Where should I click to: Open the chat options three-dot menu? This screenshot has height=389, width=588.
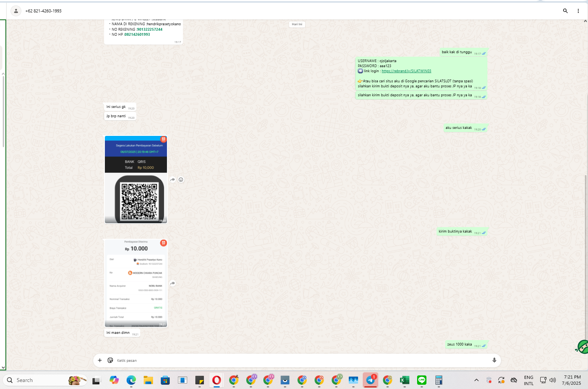[x=578, y=11]
